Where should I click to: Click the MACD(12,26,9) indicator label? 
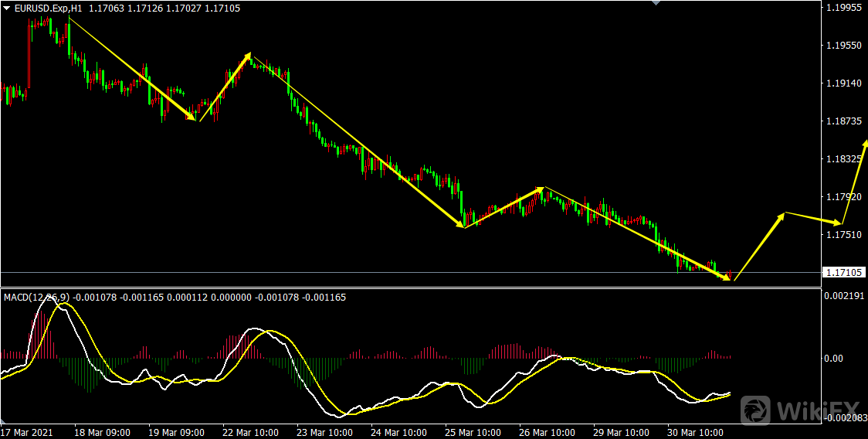coord(36,297)
